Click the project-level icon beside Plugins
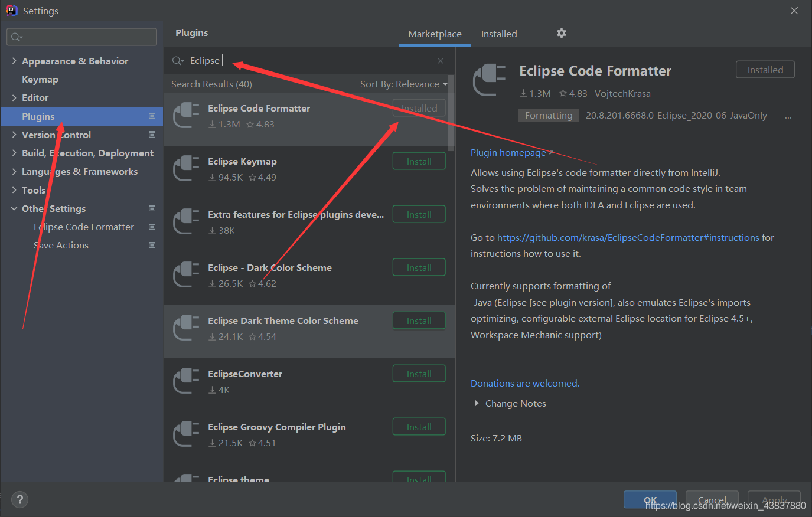Image resolution: width=812 pixels, height=517 pixels. click(152, 116)
